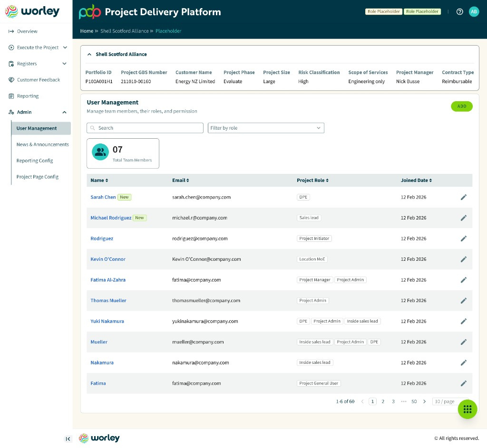Screen dimensions: 487x448
Task: Open the green floating apps grid button
Action: [468, 409]
